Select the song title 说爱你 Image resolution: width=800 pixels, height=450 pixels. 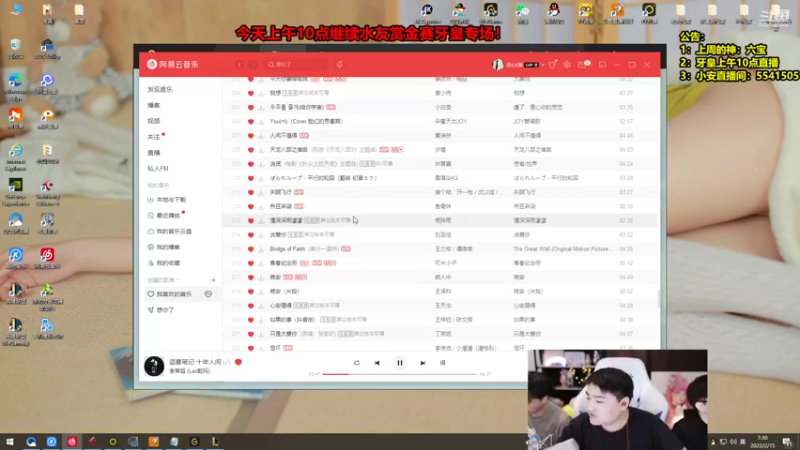click(279, 235)
